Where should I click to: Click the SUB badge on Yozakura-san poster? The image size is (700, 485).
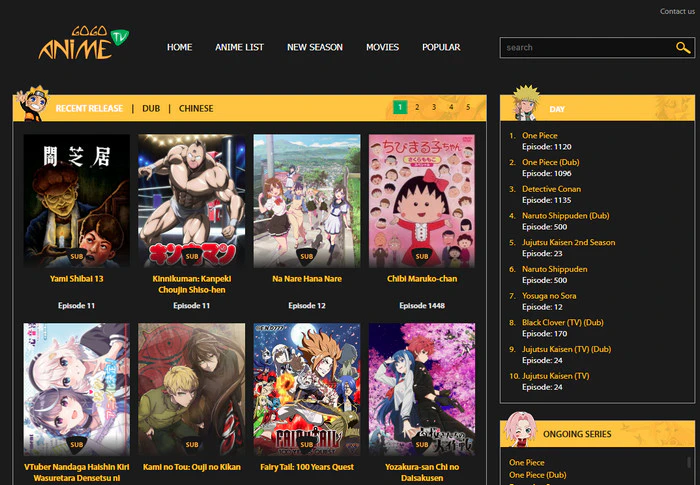(x=422, y=445)
